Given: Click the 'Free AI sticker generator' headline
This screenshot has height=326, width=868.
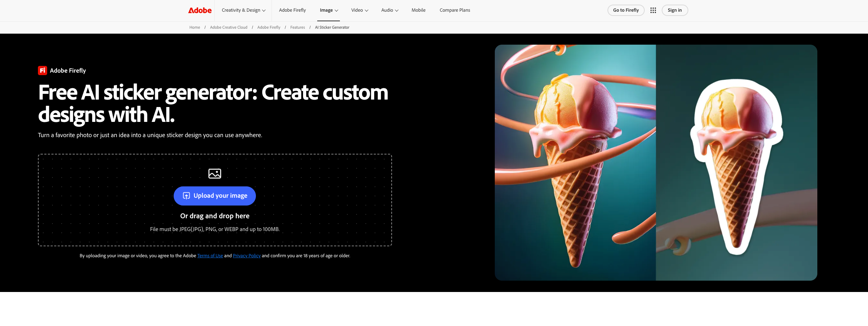Looking at the screenshot, I should (x=213, y=103).
